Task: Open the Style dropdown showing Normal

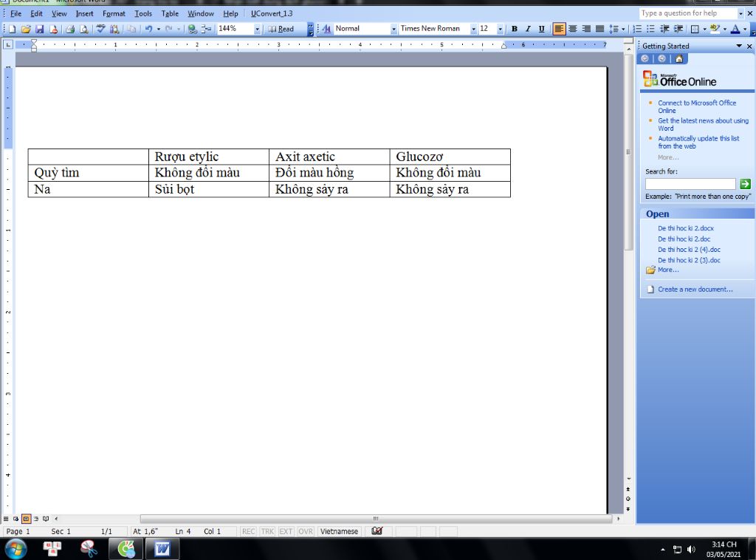Action: (394, 29)
